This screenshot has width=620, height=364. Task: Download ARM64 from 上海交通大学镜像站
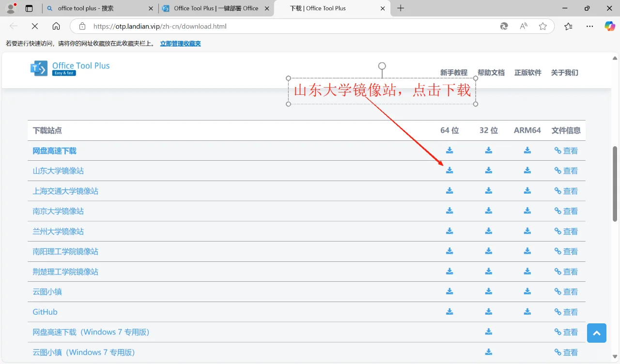pos(527,191)
